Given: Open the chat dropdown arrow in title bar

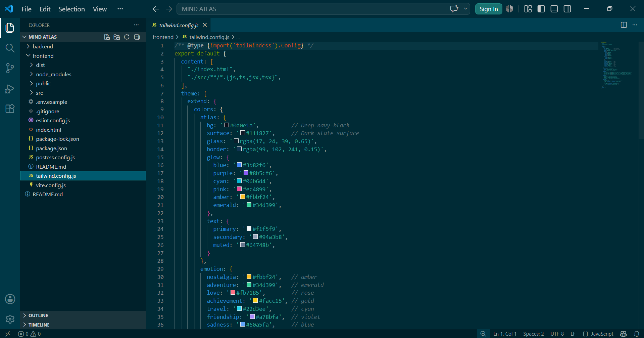Looking at the screenshot, I should click(x=465, y=9).
